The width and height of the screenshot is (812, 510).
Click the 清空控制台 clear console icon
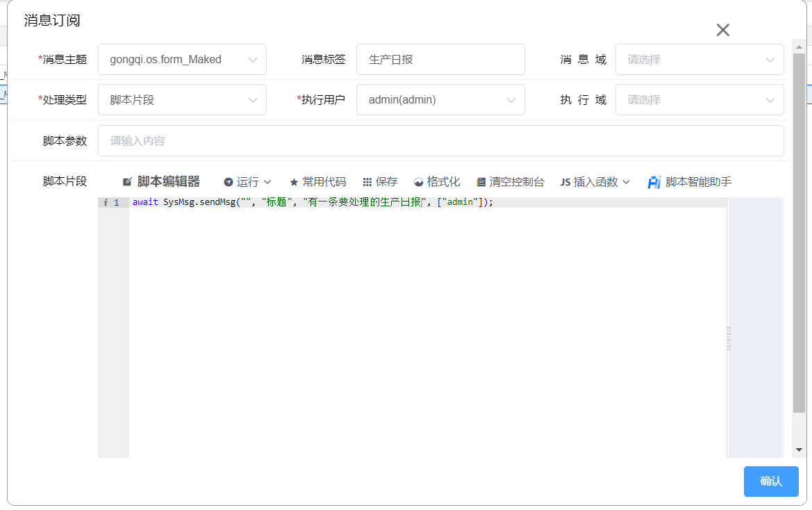coord(481,182)
